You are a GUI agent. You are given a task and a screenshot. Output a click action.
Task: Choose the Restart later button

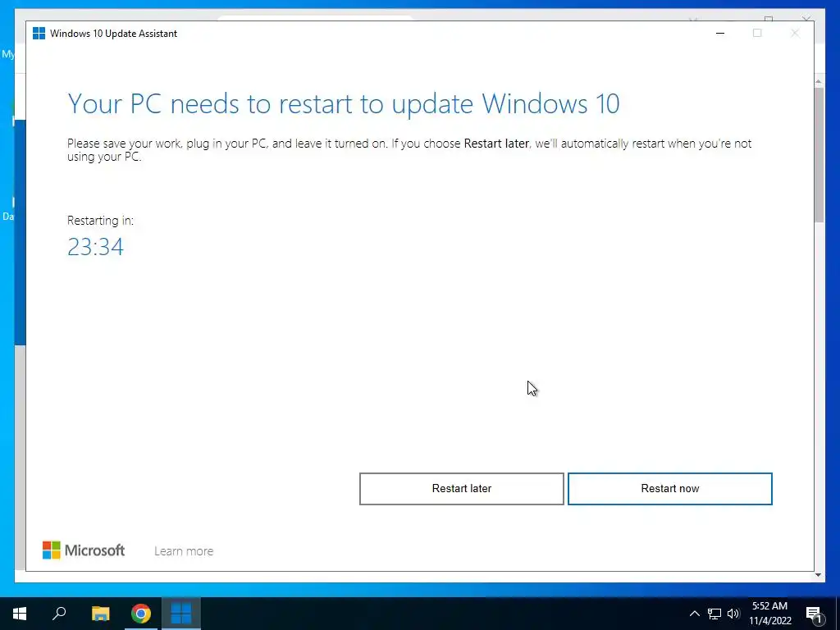click(x=461, y=489)
